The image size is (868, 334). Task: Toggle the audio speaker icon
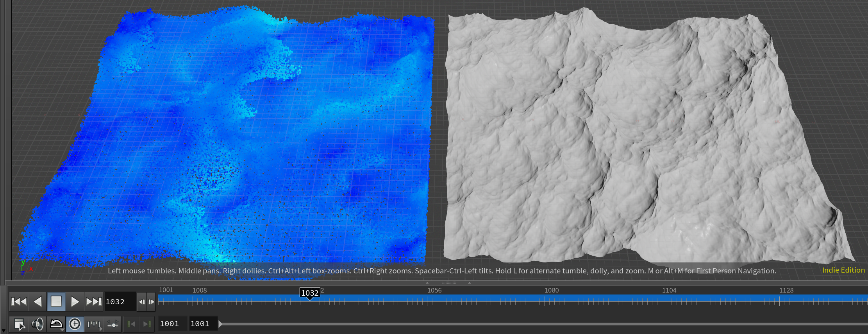pyautogui.click(x=38, y=324)
